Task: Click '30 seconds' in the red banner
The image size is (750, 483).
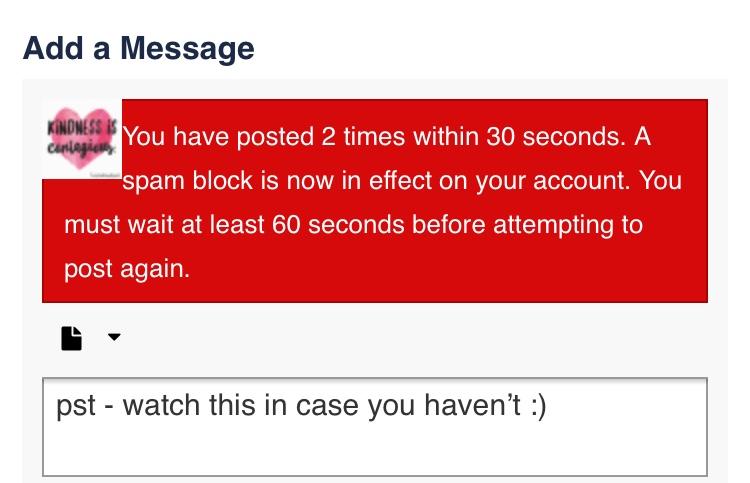Action: (556, 137)
